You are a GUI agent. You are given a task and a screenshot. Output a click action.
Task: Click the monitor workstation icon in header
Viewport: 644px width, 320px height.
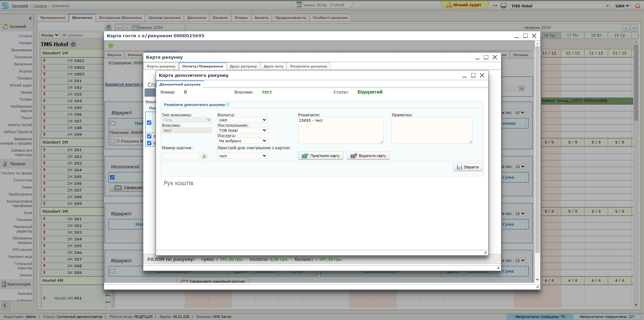[x=503, y=6]
